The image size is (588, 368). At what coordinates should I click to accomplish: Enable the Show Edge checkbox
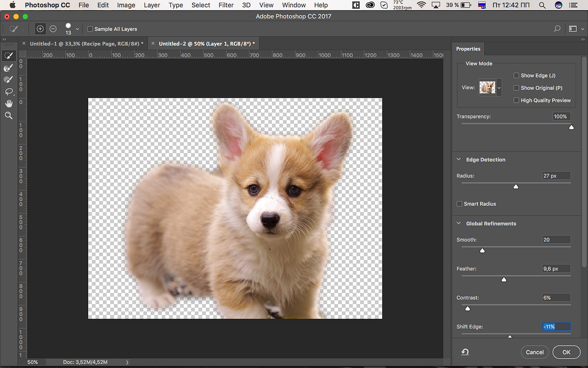coord(516,76)
